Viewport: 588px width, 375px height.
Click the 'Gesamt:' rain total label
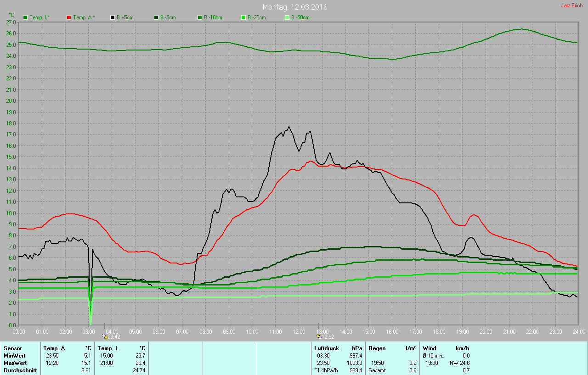coord(377,370)
